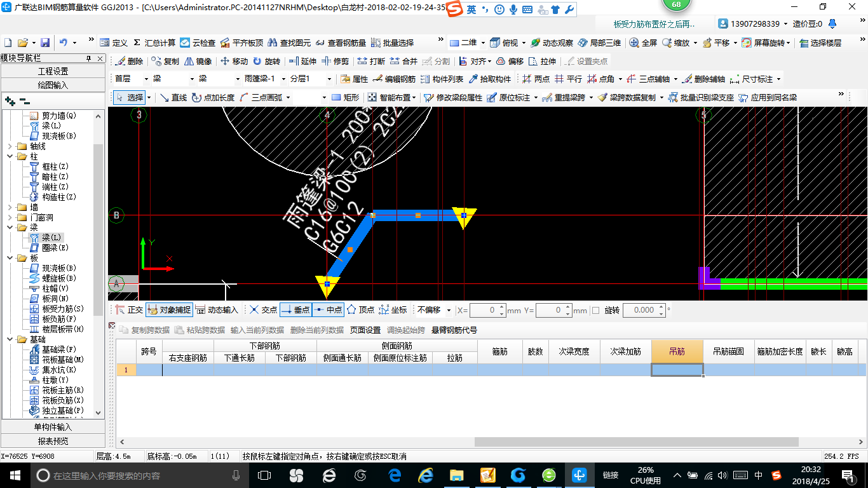This screenshot has height=488, width=868.
Task: Toggle 坐标 coordinate snap
Action: coord(393,310)
